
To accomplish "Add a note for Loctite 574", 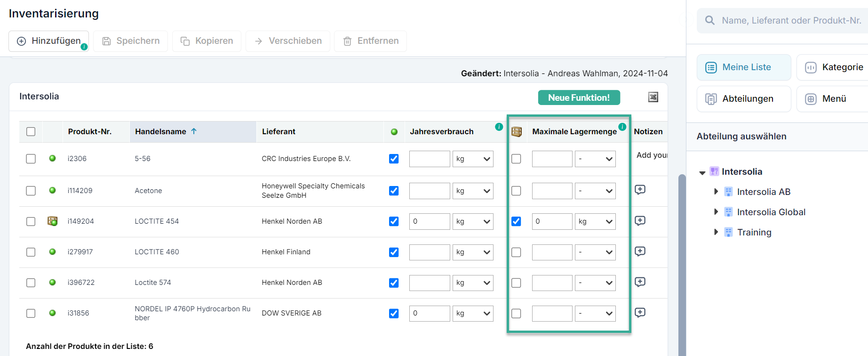I will click(x=640, y=282).
